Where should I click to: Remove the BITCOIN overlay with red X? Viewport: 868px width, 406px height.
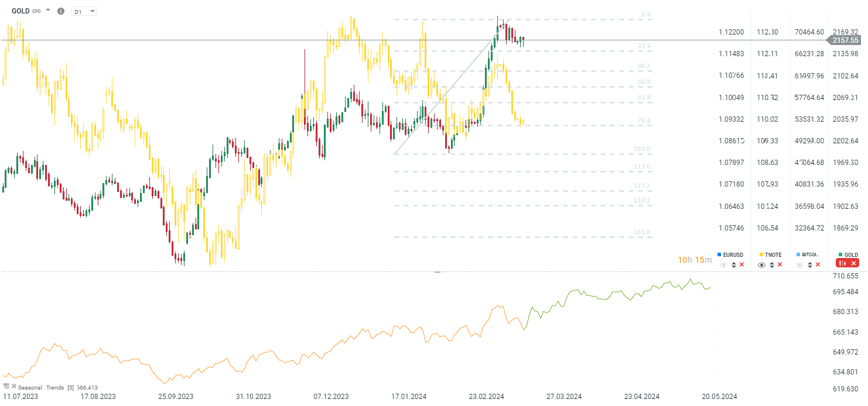tap(818, 264)
